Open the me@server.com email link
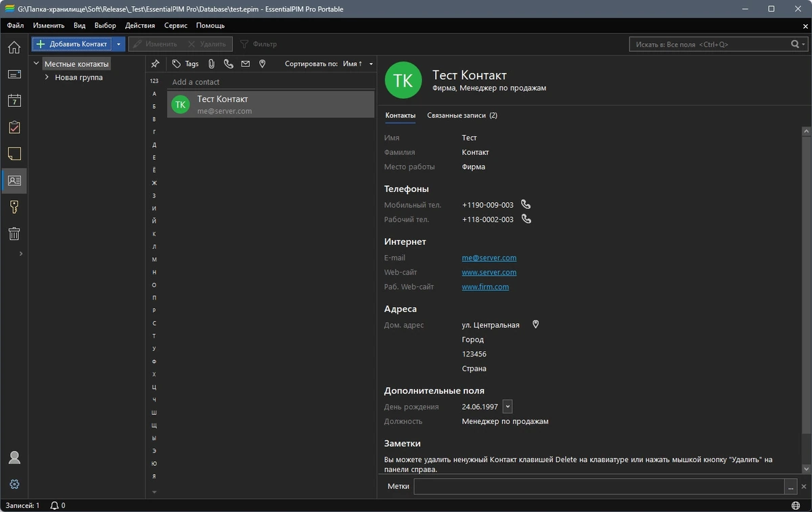 [x=489, y=258]
